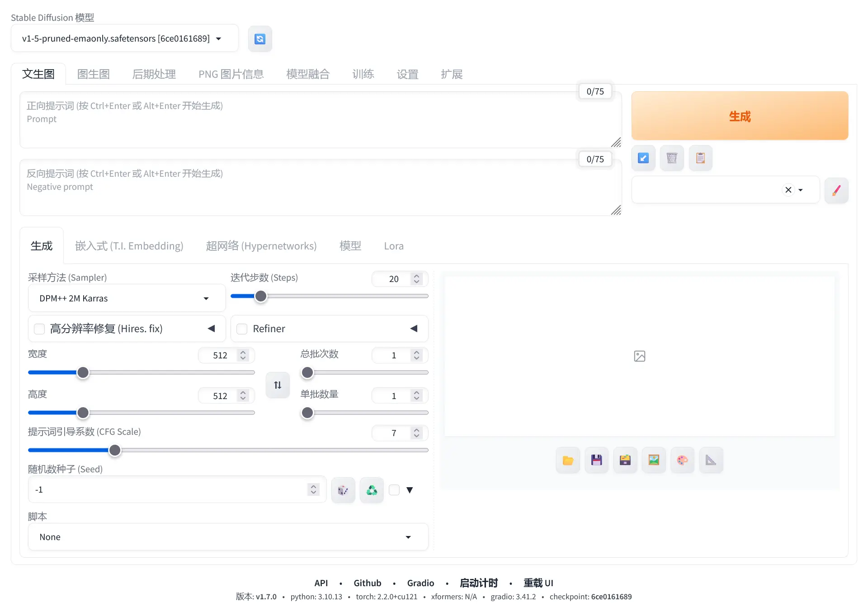Click the image placeholder in output gallery
868x616 pixels.
pos(640,356)
